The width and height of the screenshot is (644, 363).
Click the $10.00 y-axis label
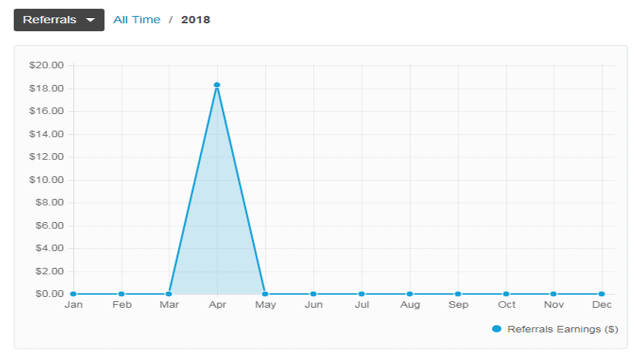[x=46, y=180]
